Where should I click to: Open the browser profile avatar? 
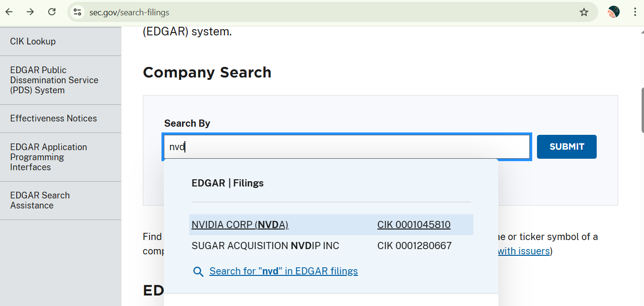(x=613, y=11)
